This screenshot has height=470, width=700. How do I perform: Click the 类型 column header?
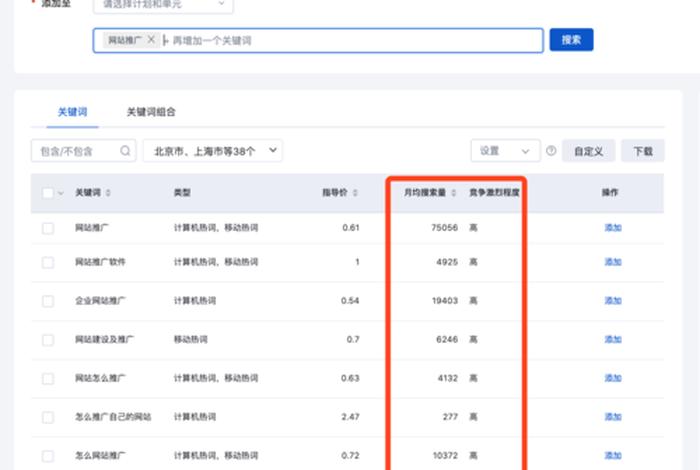182,192
